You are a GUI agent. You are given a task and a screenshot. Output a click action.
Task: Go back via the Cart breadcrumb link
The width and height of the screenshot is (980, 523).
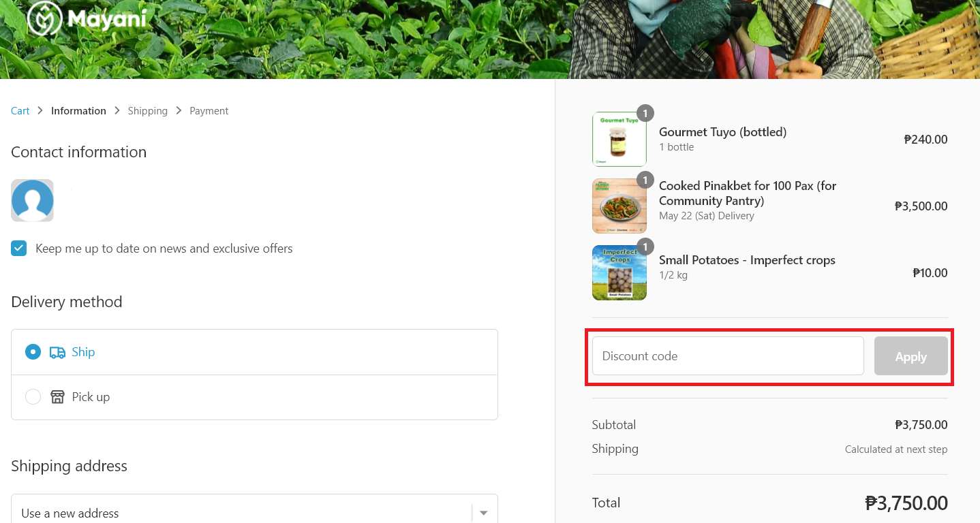tap(20, 110)
